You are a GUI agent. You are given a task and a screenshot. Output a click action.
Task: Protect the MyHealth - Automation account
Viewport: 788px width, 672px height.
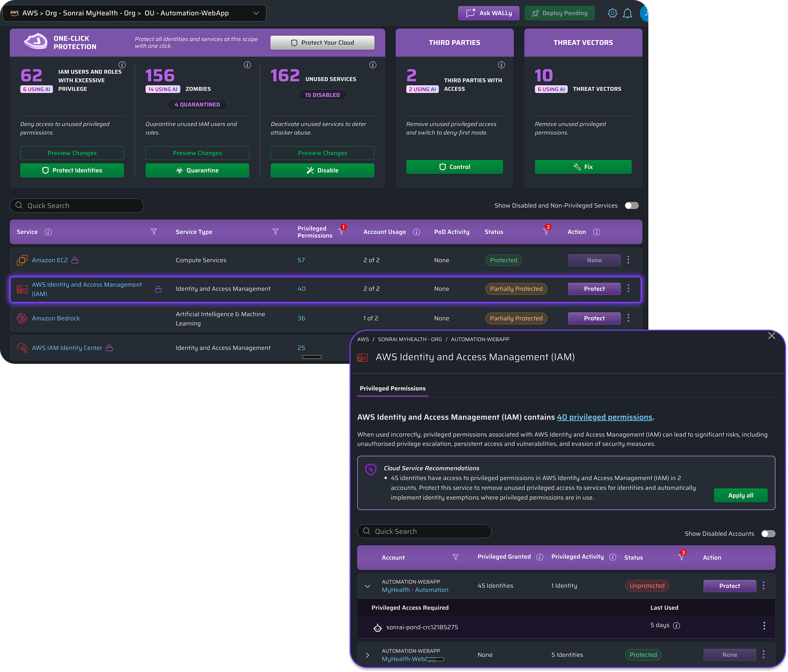click(730, 586)
